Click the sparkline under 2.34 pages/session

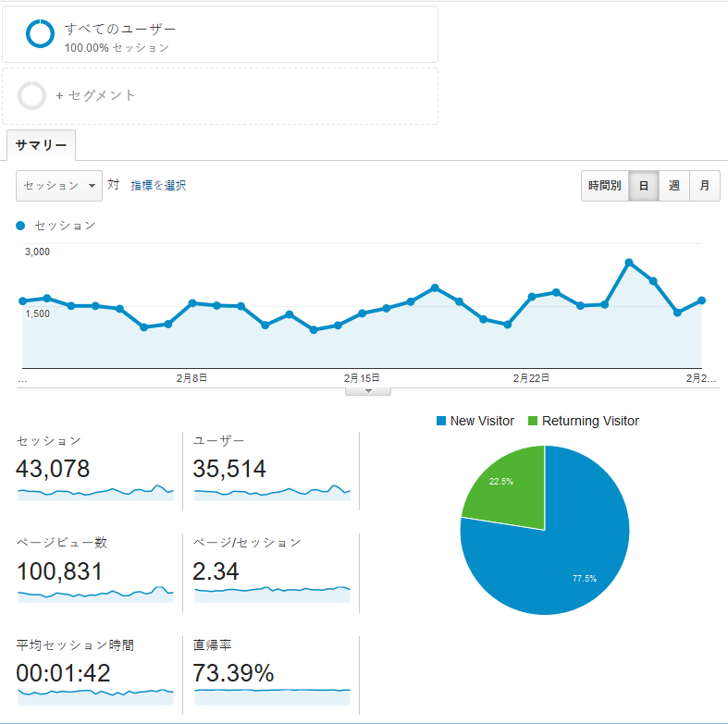[273, 595]
